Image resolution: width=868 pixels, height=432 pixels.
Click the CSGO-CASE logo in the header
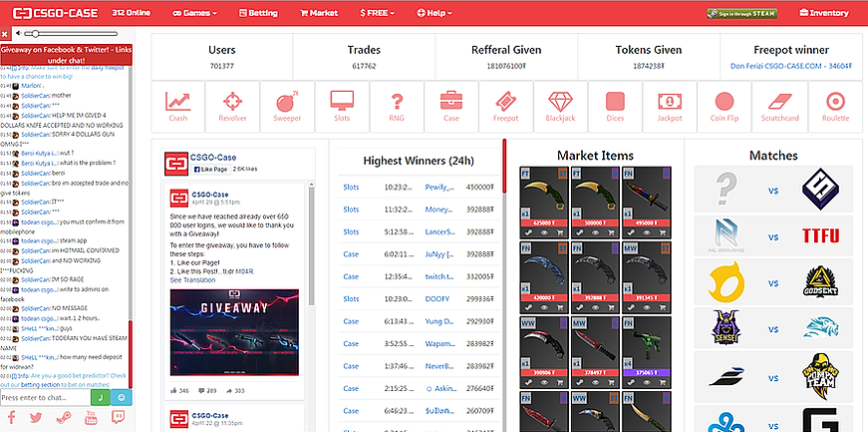pos(56,13)
